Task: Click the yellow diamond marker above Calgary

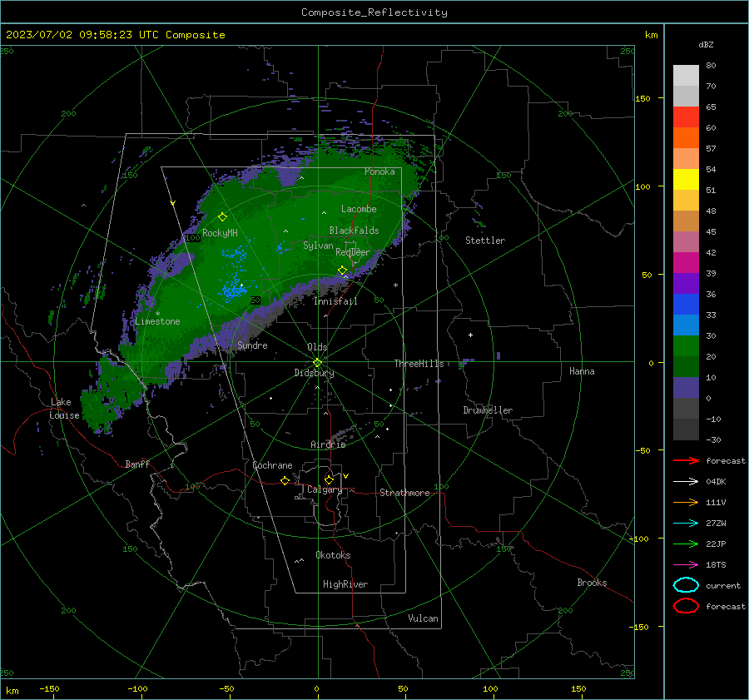Action: 329,479
